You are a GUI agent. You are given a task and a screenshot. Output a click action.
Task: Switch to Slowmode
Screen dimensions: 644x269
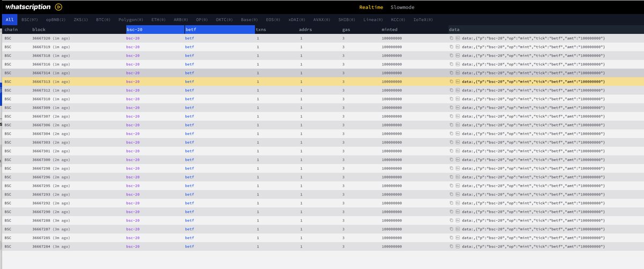tap(403, 8)
